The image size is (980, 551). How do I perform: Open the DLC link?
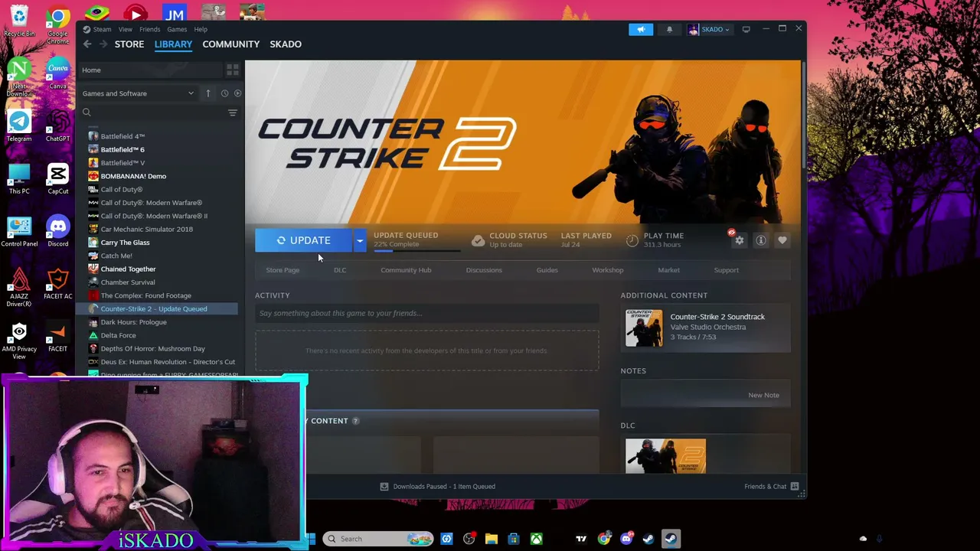[340, 270]
